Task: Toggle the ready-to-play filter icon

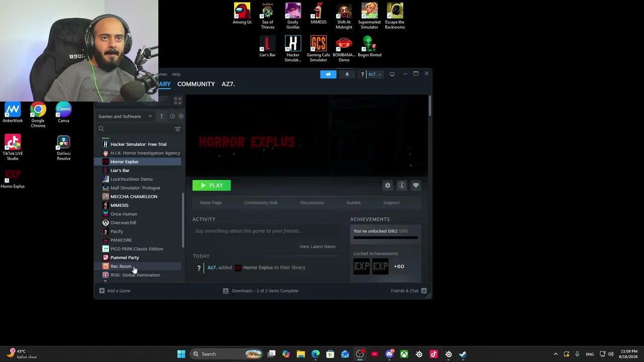Action: point(181,117)
